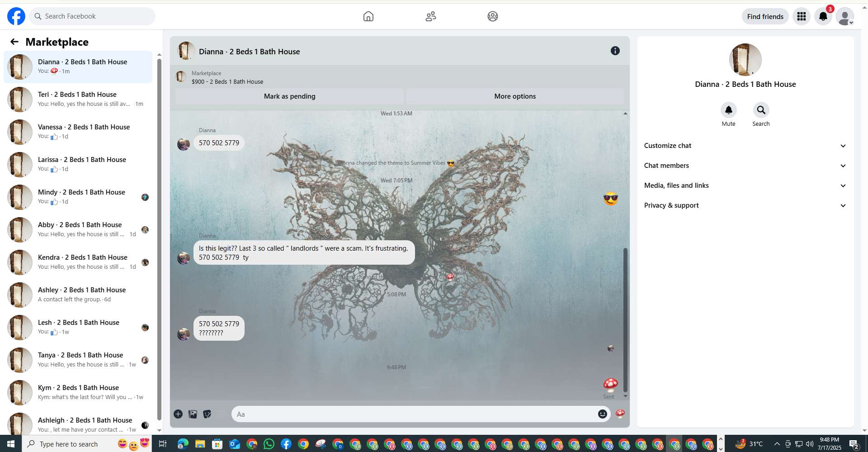Focus the Search Facebook field
The image size is (868, 452).
pyautogui.click(x=92, y=16)
